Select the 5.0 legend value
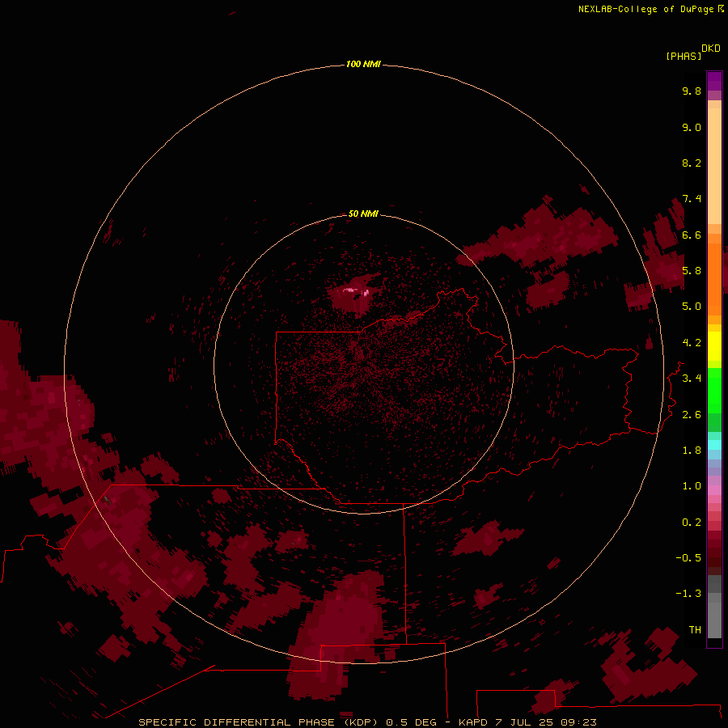 (692, 307)
